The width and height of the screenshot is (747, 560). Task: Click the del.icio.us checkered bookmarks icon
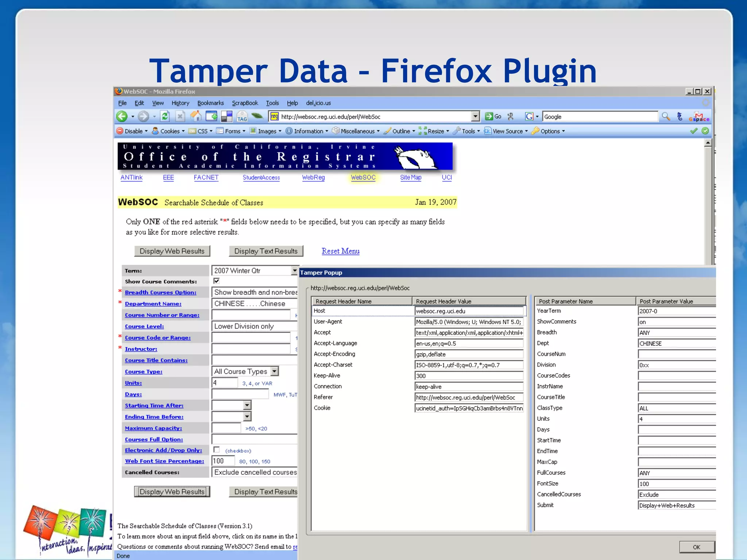pos(227,116)
